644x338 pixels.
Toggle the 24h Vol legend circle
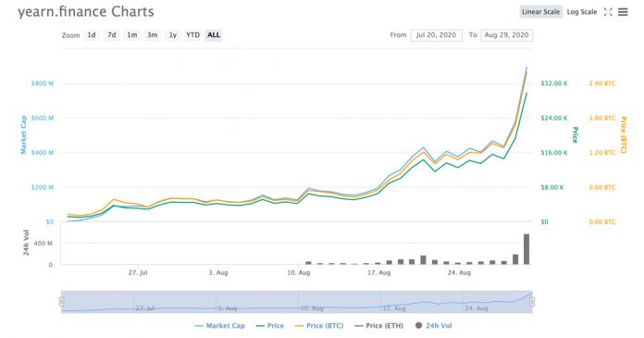tap(418, 325)
